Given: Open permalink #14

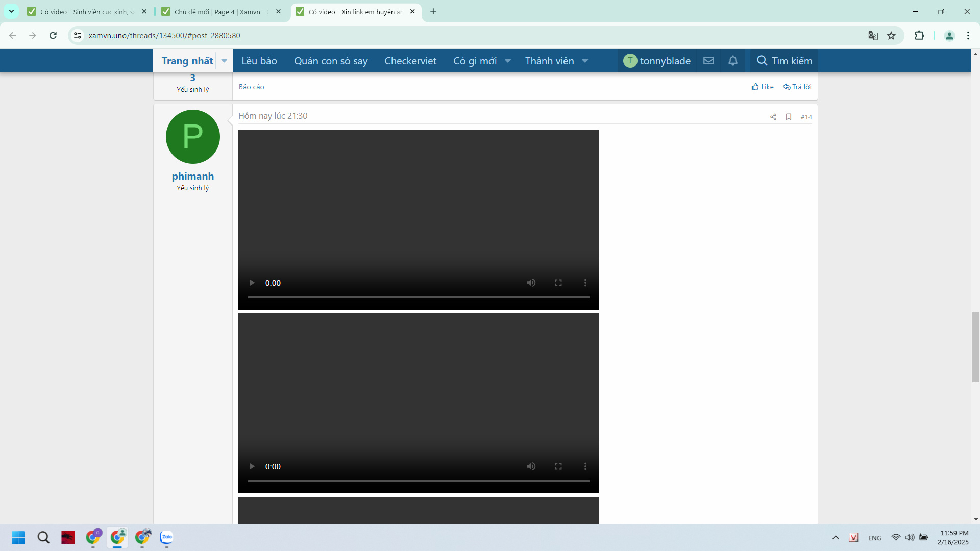Looking at the screenshot, I should tap(806, 117).
